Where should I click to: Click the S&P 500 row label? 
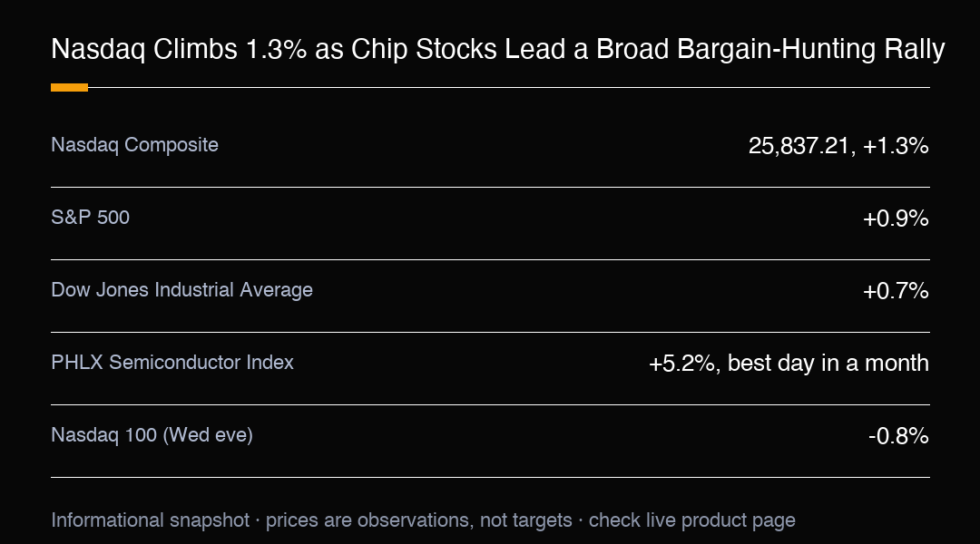(x=90, y=218)
